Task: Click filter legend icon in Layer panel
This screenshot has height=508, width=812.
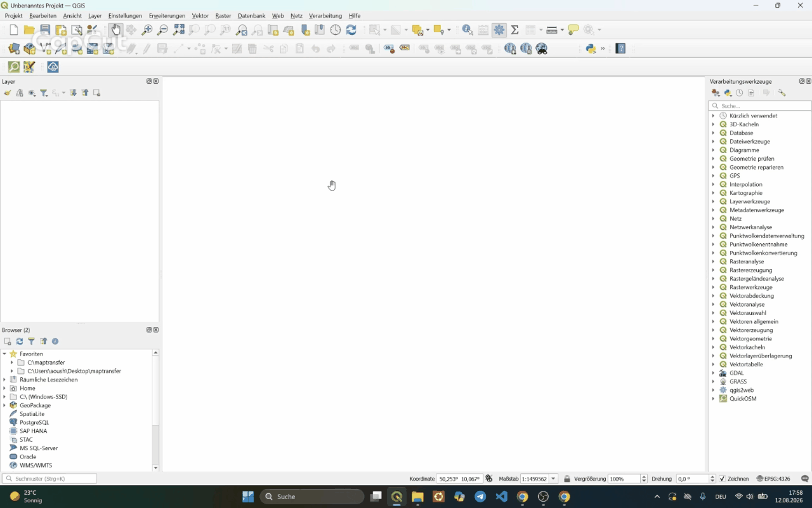Action: click(44, 93)
